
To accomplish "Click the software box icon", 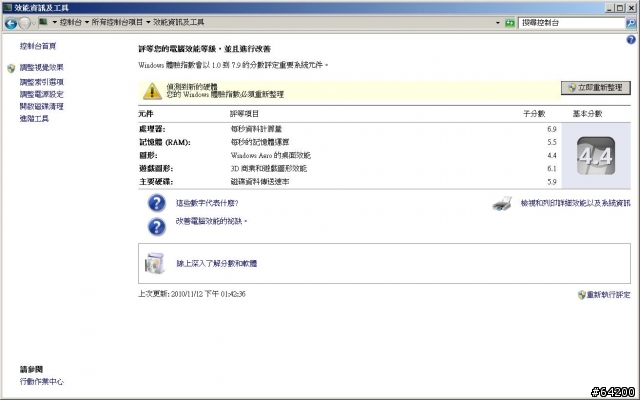I will click(x=155, y=263).
